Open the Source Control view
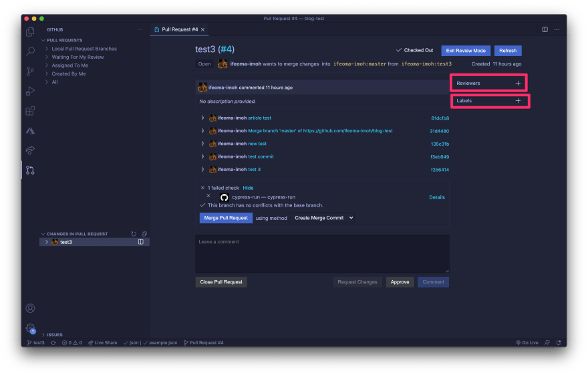 [30, 71]
